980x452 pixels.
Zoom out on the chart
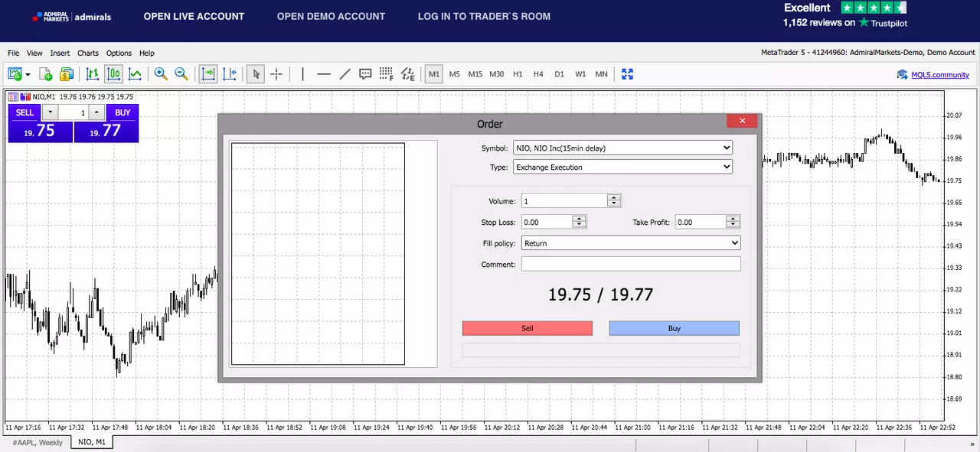point(181,74)
